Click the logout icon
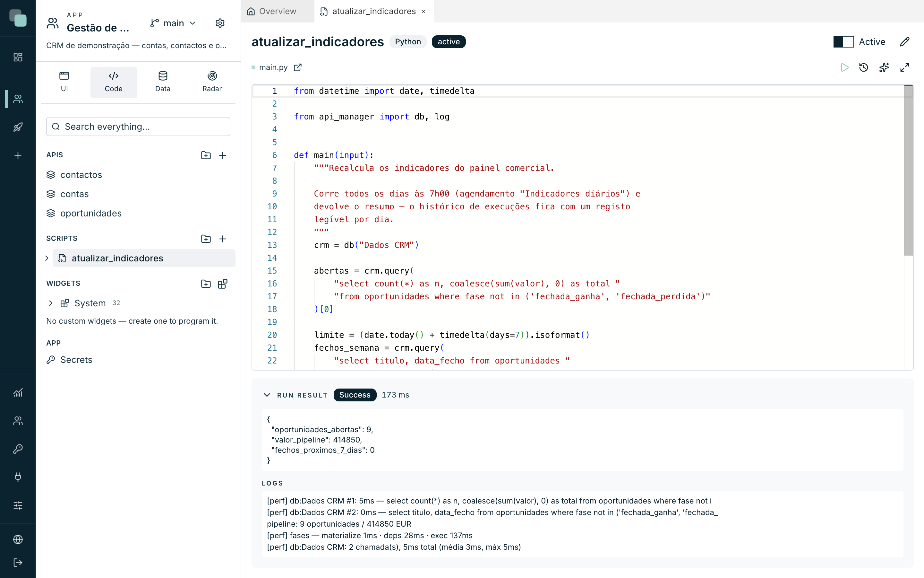Screen dimensions: 924x578 click(18, 562)
